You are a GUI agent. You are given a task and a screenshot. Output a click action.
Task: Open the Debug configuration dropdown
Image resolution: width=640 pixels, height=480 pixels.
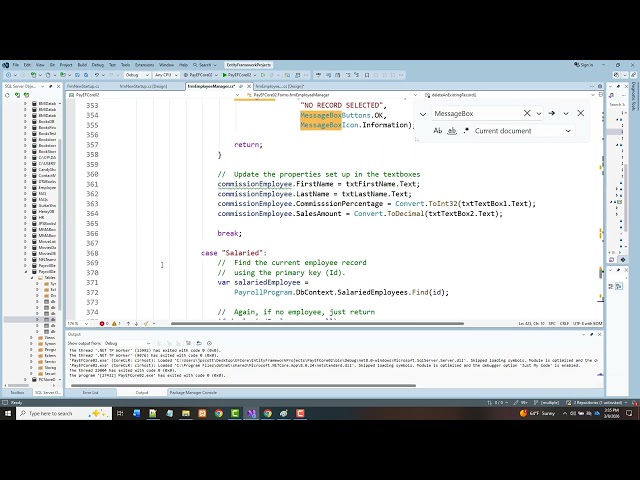[x=137, y=75]
